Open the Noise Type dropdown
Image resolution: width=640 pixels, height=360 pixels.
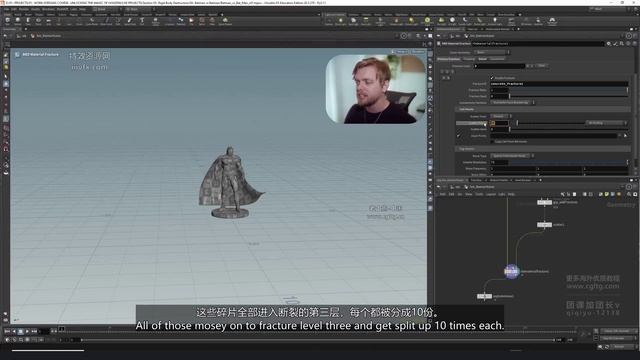[x=512, y=156]
